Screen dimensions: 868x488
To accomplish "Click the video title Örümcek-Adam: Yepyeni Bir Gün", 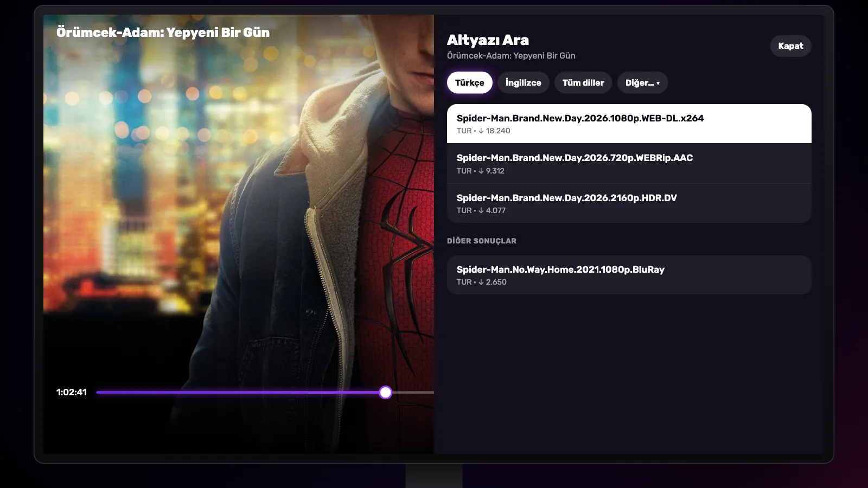I will click(x=163, y=33).
